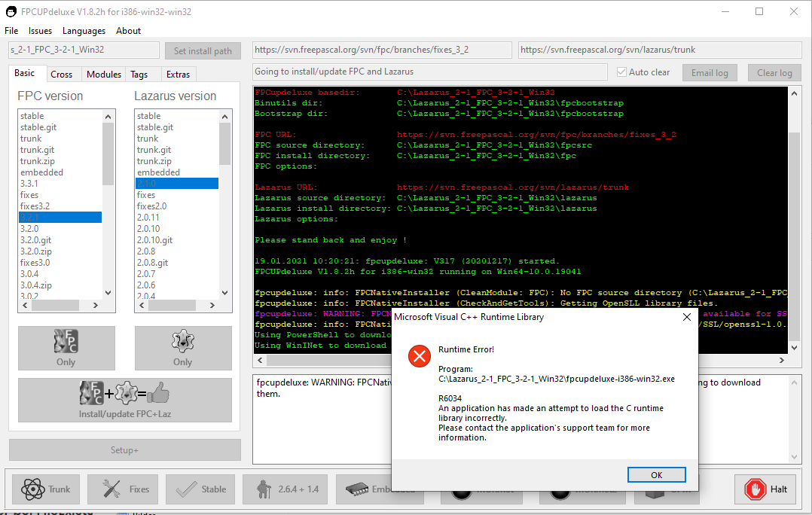The height and width of the screenshot is (515, 812).
Task: Select '3.3.1' in the FPC version list
Action: [x=29, y=183]
